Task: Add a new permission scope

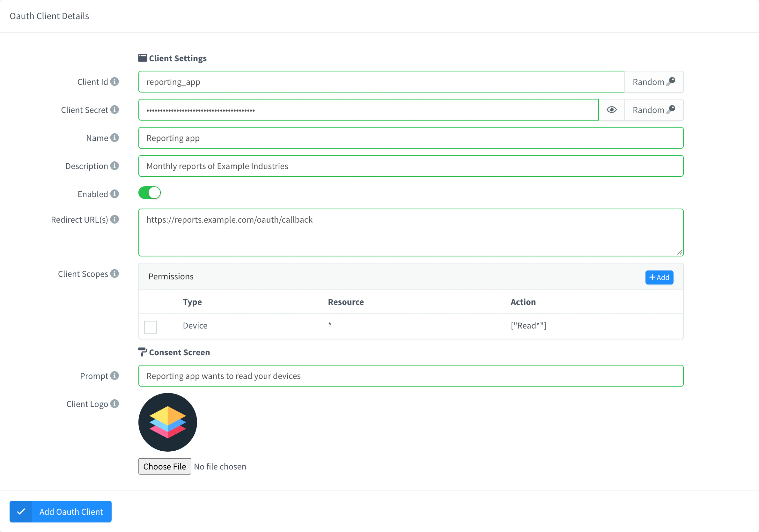Action: 659,277
